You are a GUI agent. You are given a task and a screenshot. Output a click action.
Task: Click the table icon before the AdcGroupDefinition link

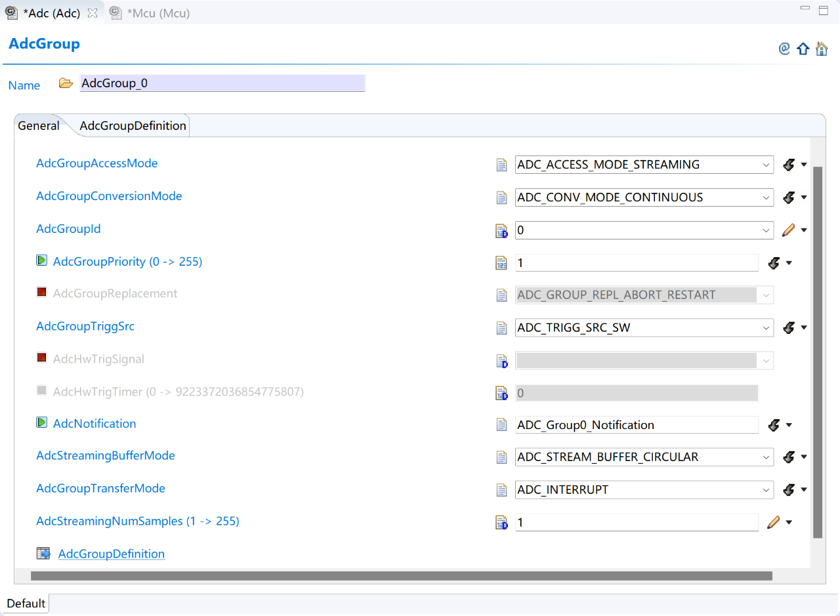pyautogui.click(x=43, y=554)
